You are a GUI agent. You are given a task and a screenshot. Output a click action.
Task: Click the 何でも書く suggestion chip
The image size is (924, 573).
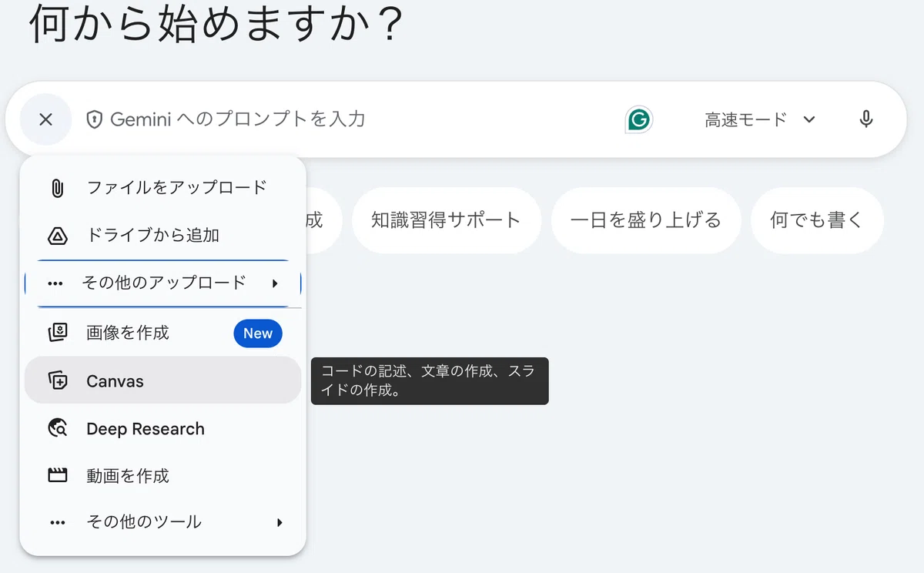[817, 220]
